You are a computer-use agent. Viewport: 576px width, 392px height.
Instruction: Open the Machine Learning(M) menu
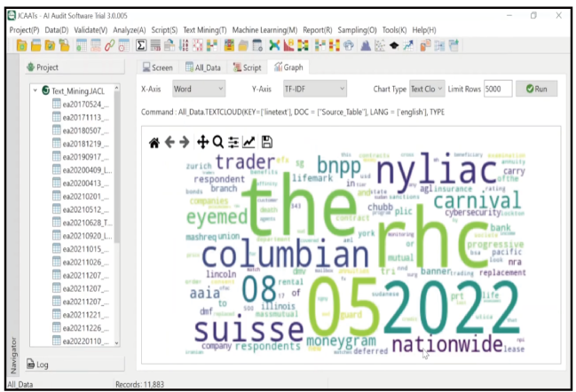[x=264, y=30]
